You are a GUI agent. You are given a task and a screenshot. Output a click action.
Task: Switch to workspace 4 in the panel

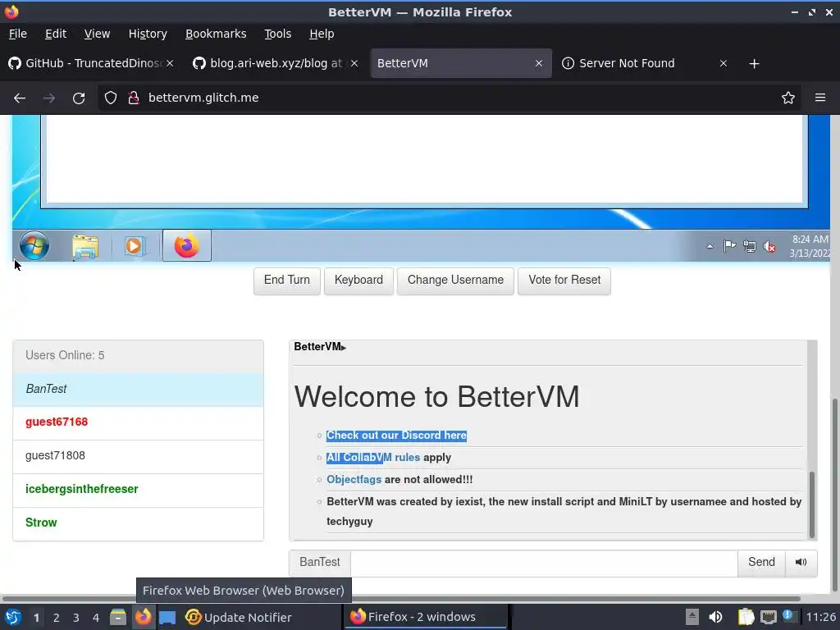click(96, 618)
